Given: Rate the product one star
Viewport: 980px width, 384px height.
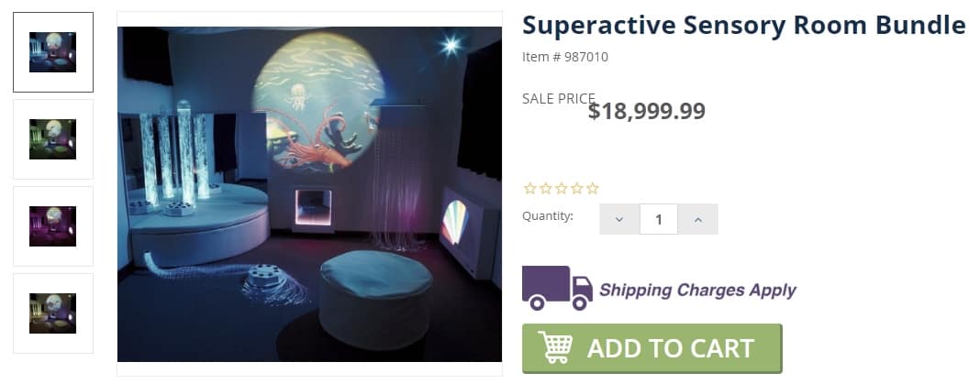Looking at the screenshot, I should tap(530, 188).
